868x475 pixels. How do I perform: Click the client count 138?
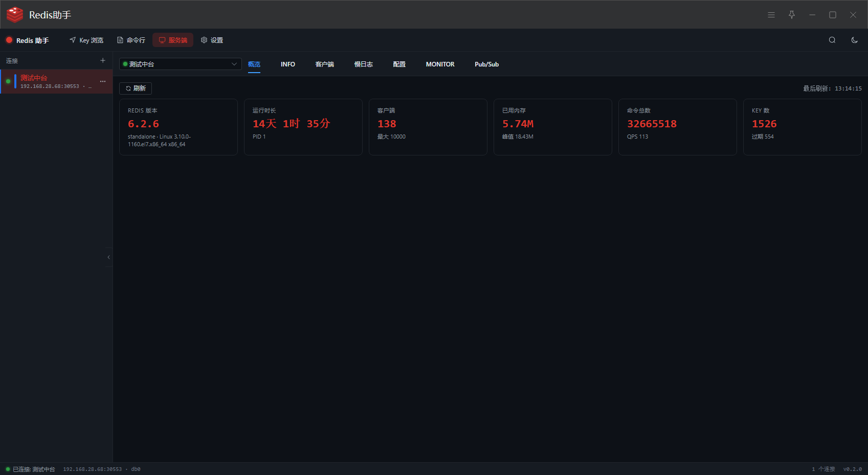tap(387, 124)
